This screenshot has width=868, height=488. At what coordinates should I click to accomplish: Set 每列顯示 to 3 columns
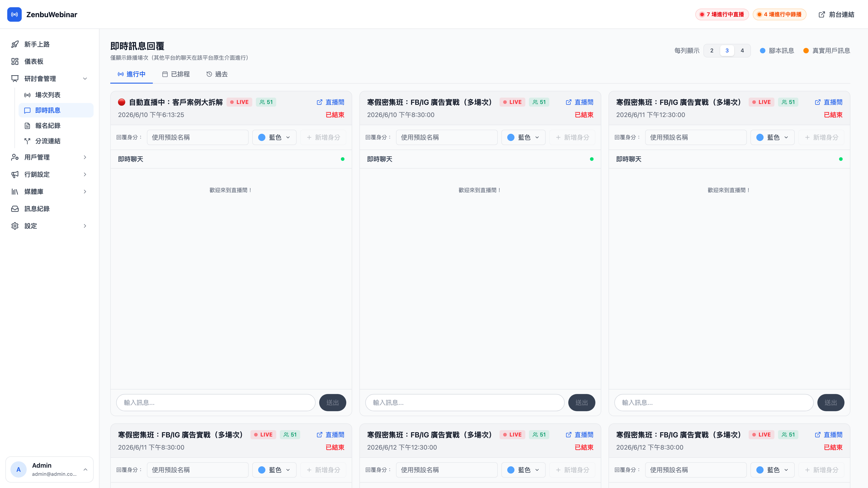pos(727,51)
